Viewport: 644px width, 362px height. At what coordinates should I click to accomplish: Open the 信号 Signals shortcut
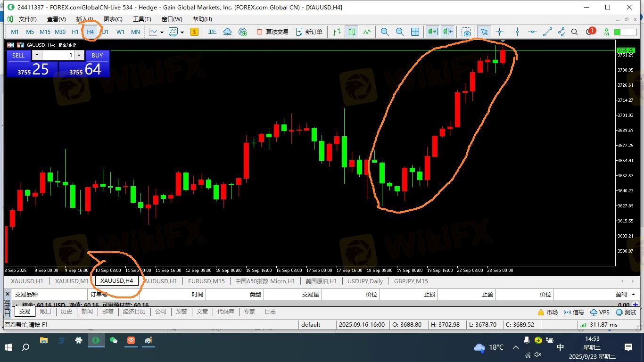tap(574, 312)
